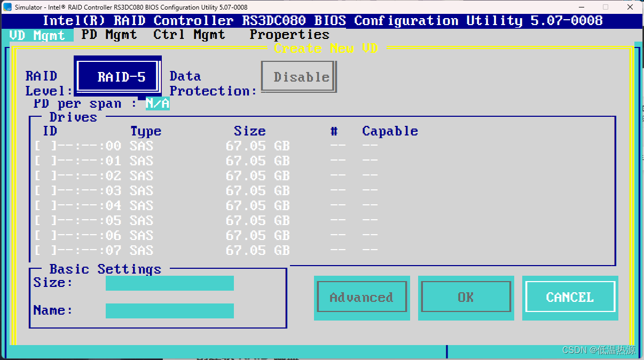This screenshot has height=360, width=644.
Task: Cancel the Create New VD operation
Action: [570, 297]
